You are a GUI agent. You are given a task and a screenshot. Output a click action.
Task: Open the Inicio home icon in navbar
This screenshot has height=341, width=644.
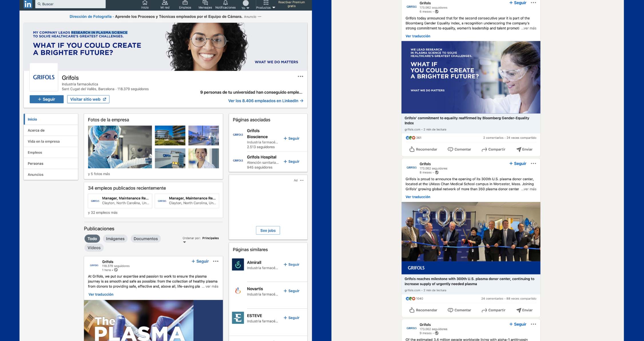click(x=145, y=5)
